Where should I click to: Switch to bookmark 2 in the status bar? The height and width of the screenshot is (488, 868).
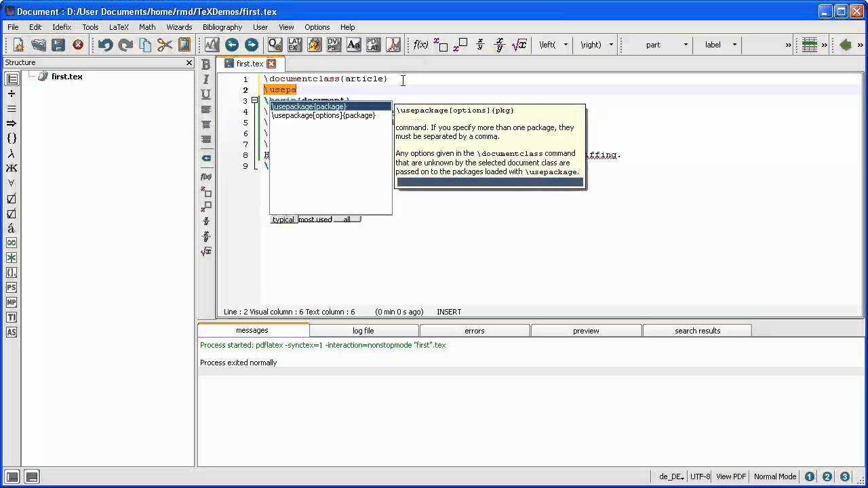point(827,476)
